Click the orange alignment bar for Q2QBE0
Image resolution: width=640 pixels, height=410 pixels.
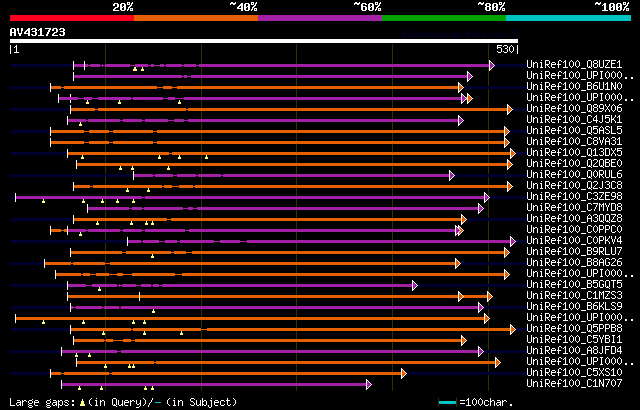pos(292,164)
